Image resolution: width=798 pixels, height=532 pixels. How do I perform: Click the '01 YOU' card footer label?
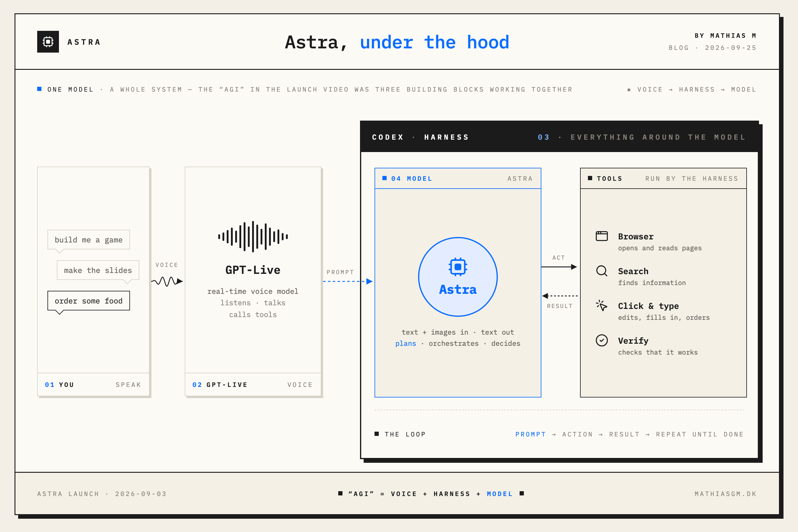click(x=59, y=385)
